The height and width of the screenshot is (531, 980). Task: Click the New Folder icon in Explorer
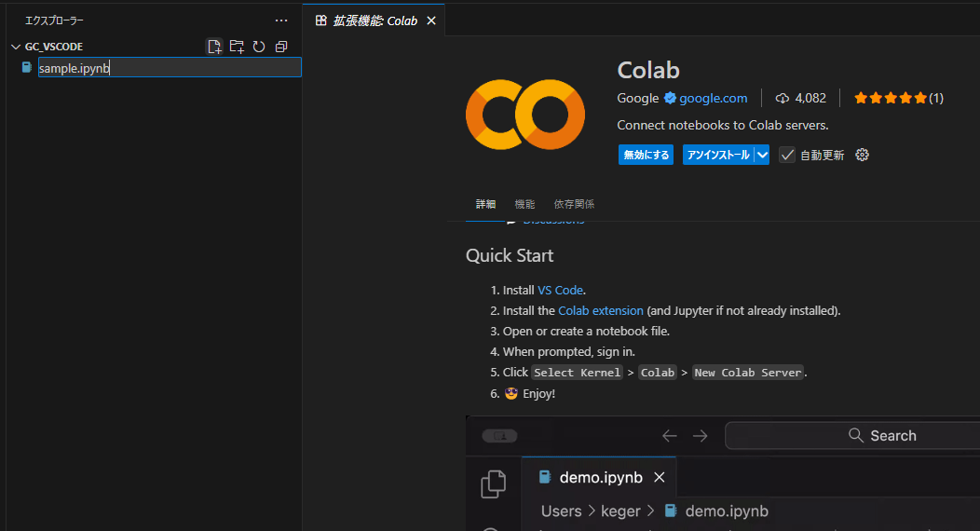(x=237, y=47)
